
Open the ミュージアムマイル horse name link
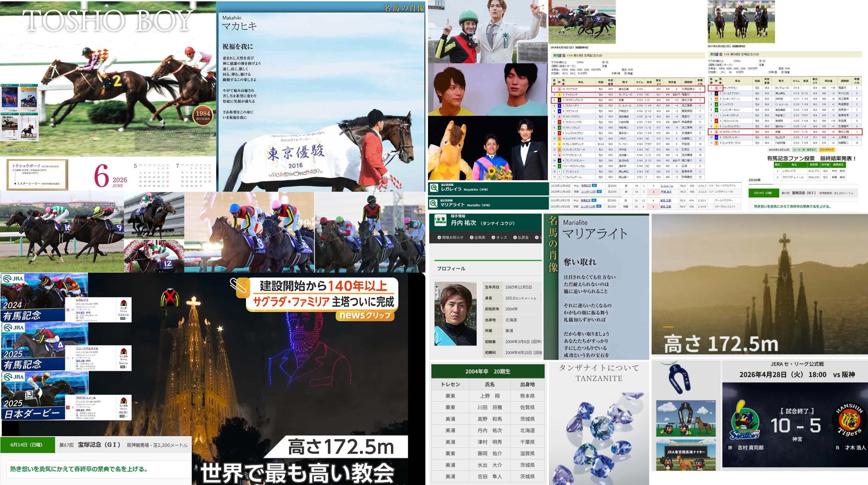pos(87,349)
